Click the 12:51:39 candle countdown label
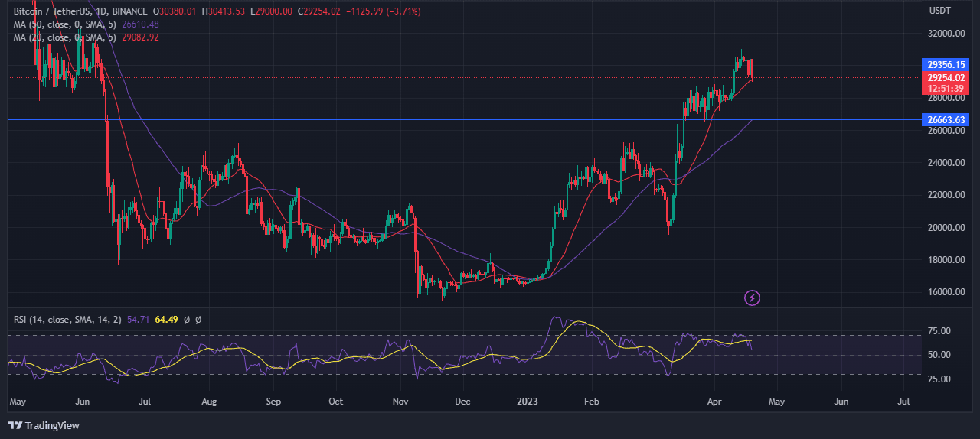This screenshot has width=980, height=439. 947,88
